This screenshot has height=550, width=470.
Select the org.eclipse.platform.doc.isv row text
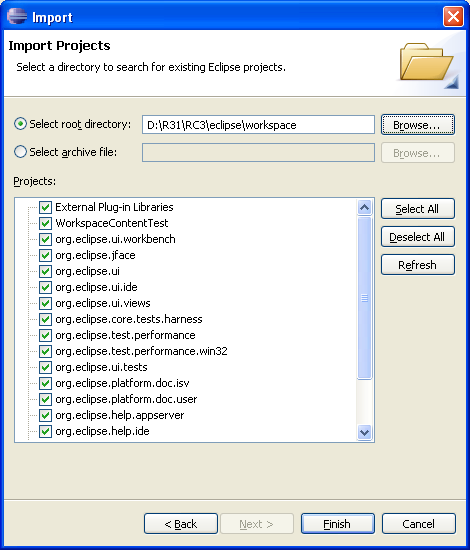click(x=122, y=383)
